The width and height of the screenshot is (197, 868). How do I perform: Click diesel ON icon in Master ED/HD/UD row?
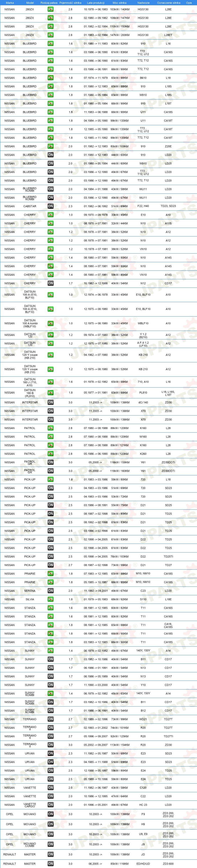click(x=50, y=864)
